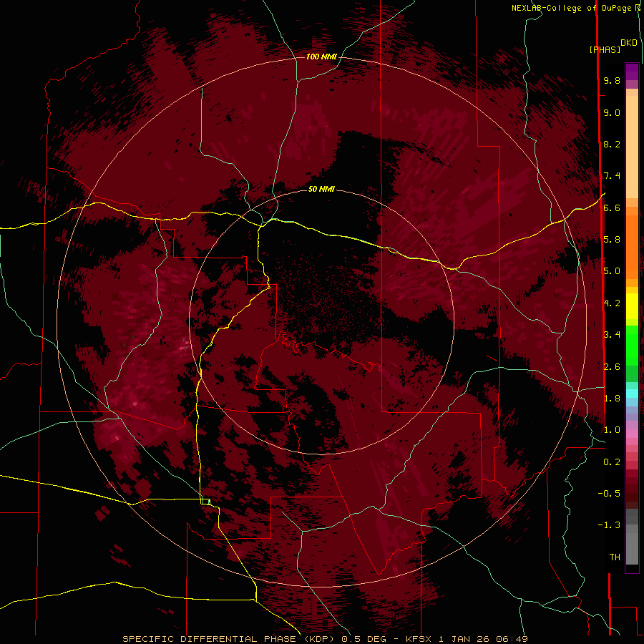Click the 5.8 value on color scale

pyautogui.click(x=612, y=240)
